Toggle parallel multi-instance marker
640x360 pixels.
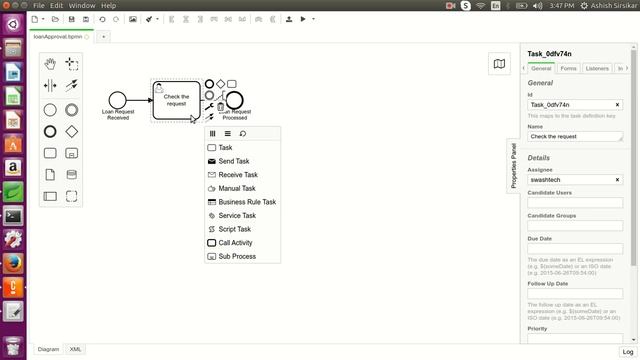tap(213, 133)
